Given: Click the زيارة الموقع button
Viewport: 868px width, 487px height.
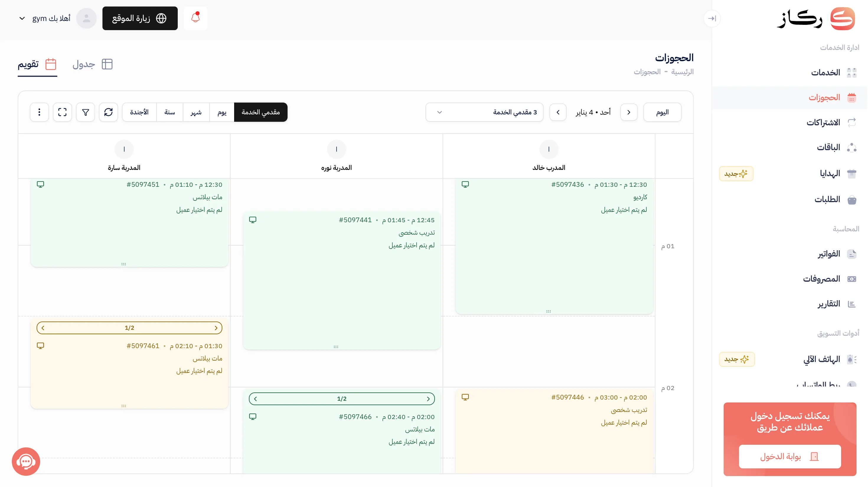Looking at the screenshot, I should click(x=140, y=18).
